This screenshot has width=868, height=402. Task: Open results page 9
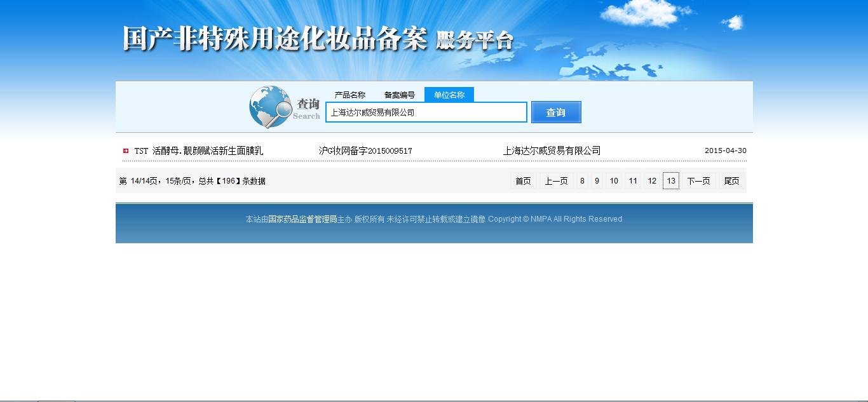pyautogui.click(x=597, y=181)
